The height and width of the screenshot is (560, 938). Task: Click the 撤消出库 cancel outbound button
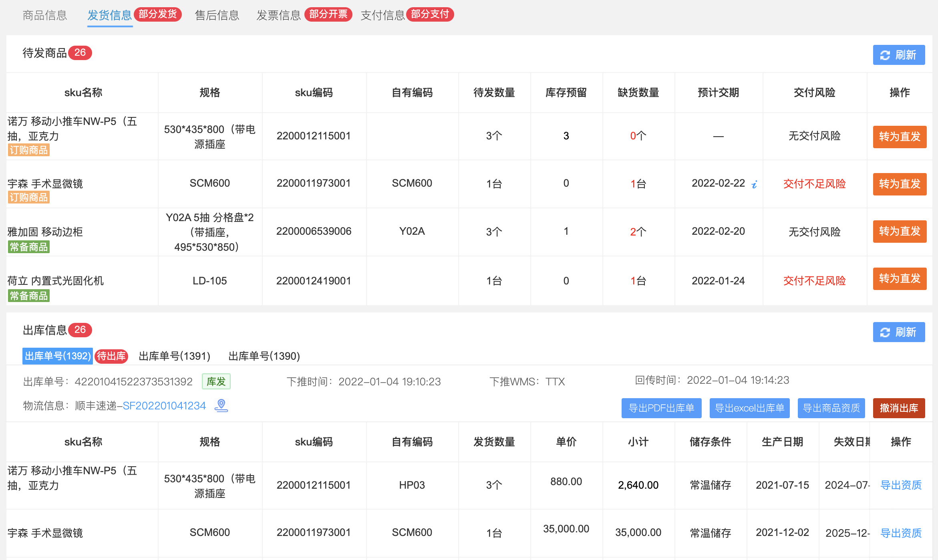pos(899,408)
